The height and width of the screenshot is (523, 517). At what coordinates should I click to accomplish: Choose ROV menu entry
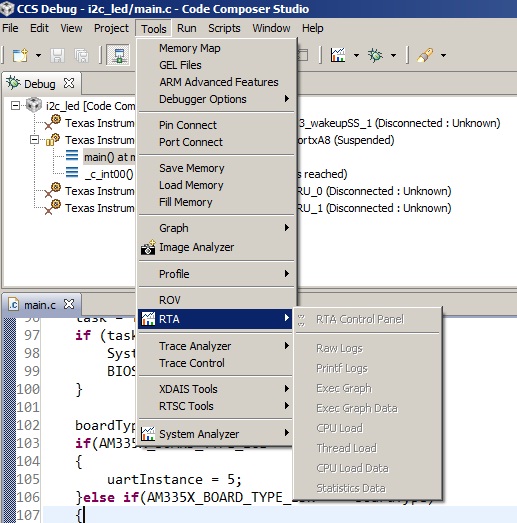click(x=216, y=300)
